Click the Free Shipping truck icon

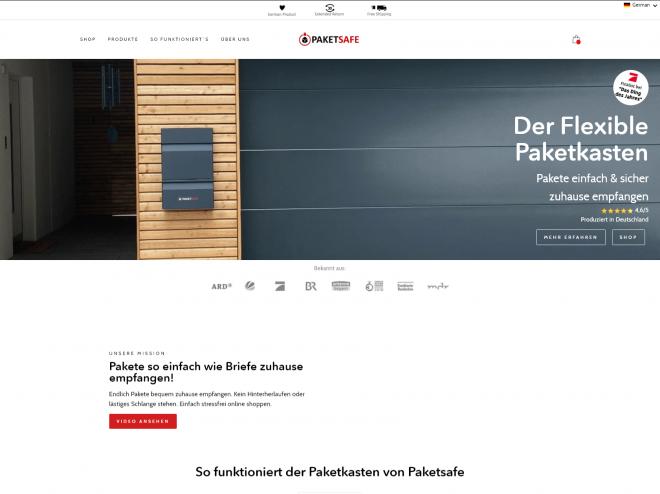[379, 8]
